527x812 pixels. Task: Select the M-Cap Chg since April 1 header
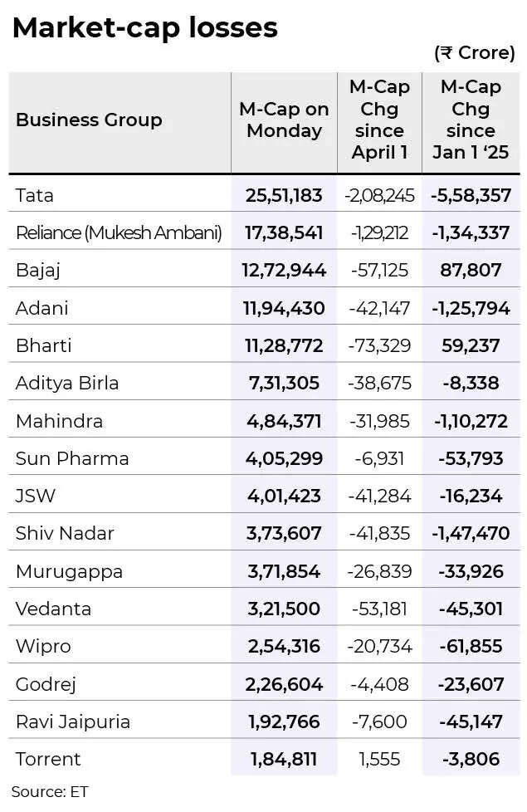tap(379, 120)
